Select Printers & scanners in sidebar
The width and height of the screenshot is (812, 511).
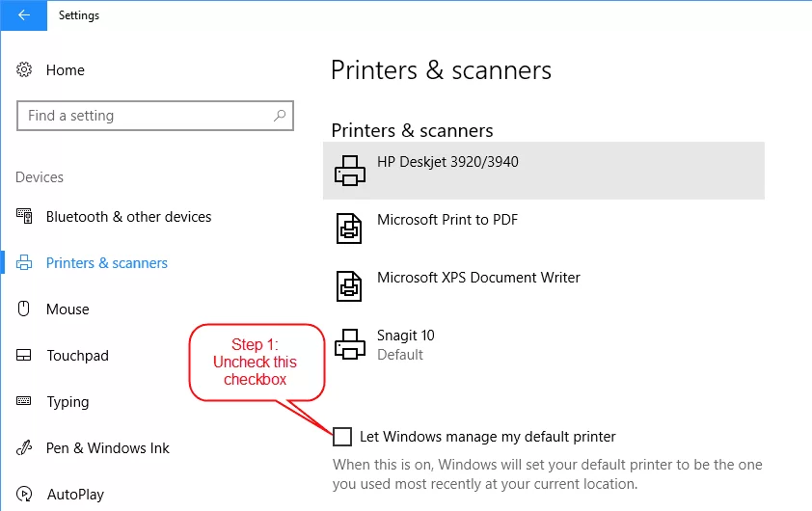tap(107, 263)
